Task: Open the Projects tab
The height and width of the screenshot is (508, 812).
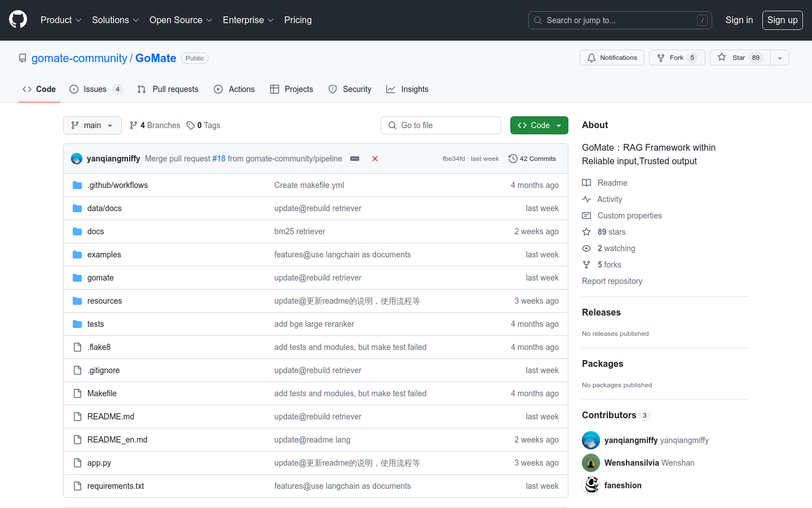Action: coord(292,89)
